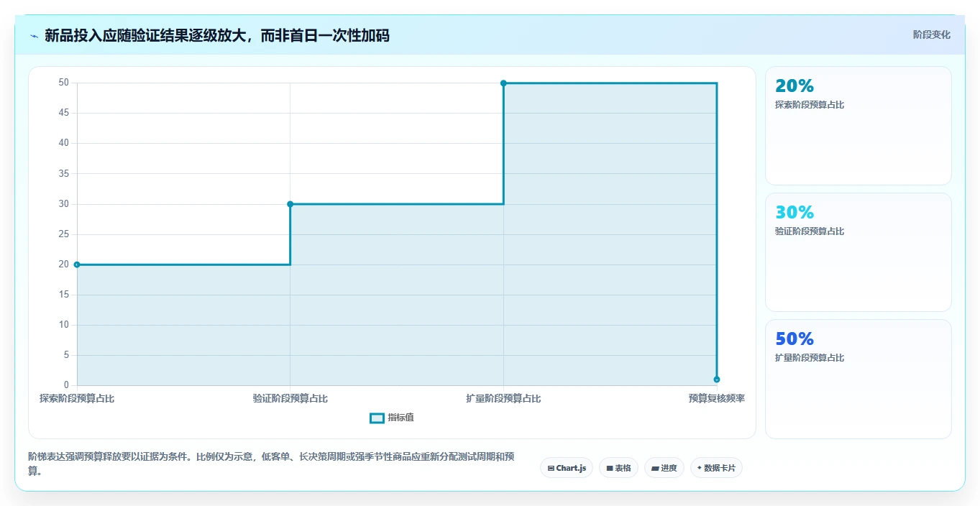Click the 阶段变化 tag in header
Screen dimensions: 980x506
pos(932,34)
